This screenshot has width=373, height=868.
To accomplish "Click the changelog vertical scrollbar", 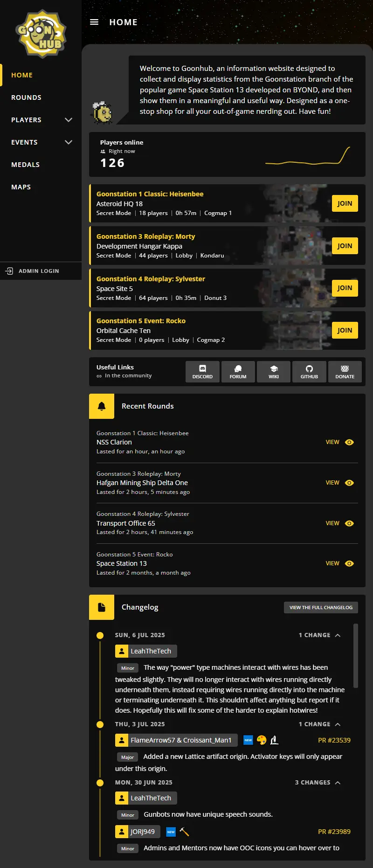I will 356,656.
